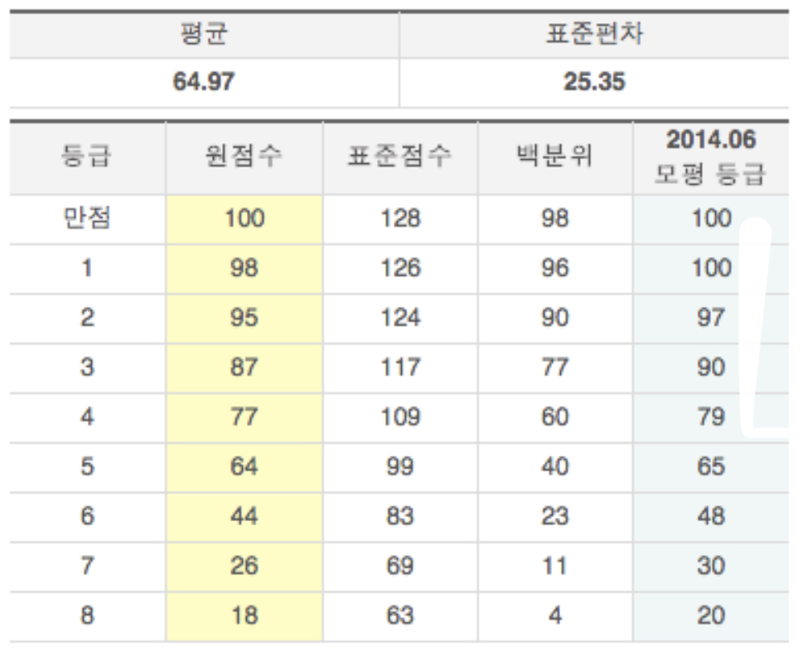
Task: Click the grade 4 row label
Action: pyautogui.click(x=87, y=418)
